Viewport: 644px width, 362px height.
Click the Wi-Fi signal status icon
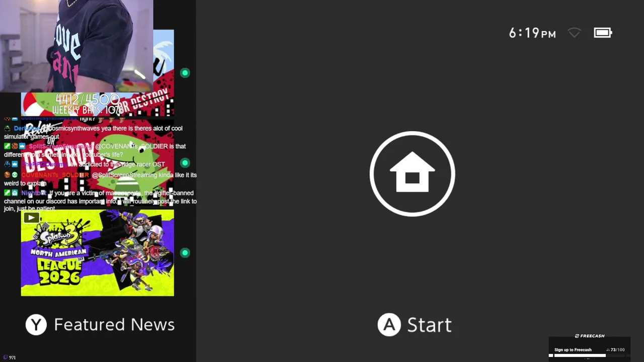[x=575, y=33]
